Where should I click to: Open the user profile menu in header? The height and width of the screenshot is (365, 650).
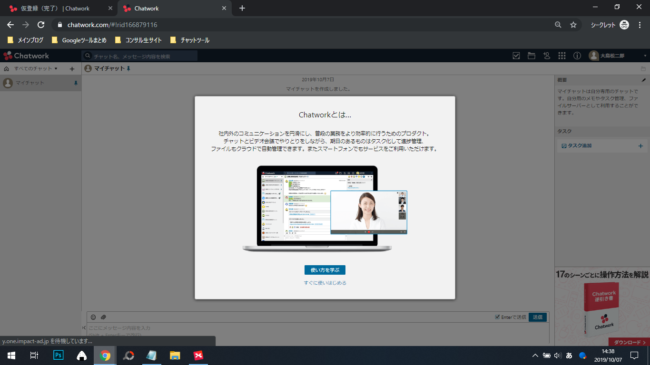(618, 56)
